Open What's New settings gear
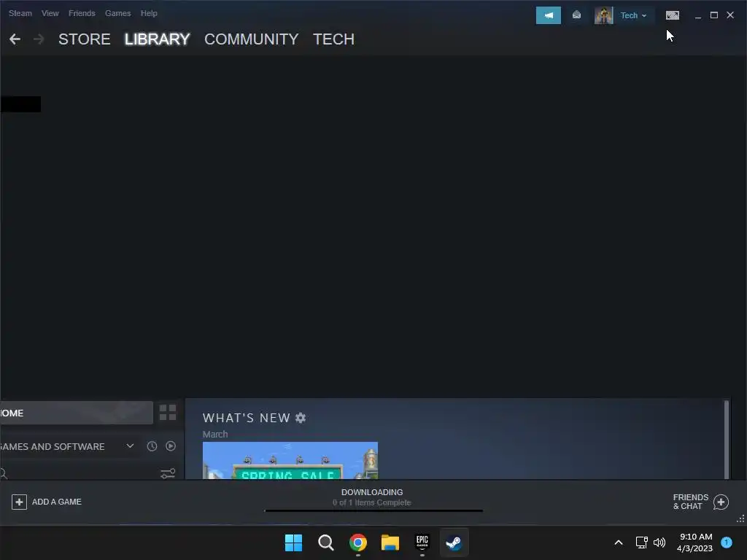 coord(301,418)
